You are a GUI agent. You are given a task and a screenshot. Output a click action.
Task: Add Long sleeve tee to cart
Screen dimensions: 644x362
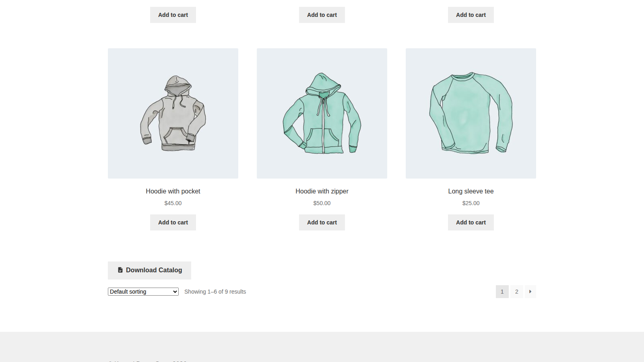[x=471, y=222]
